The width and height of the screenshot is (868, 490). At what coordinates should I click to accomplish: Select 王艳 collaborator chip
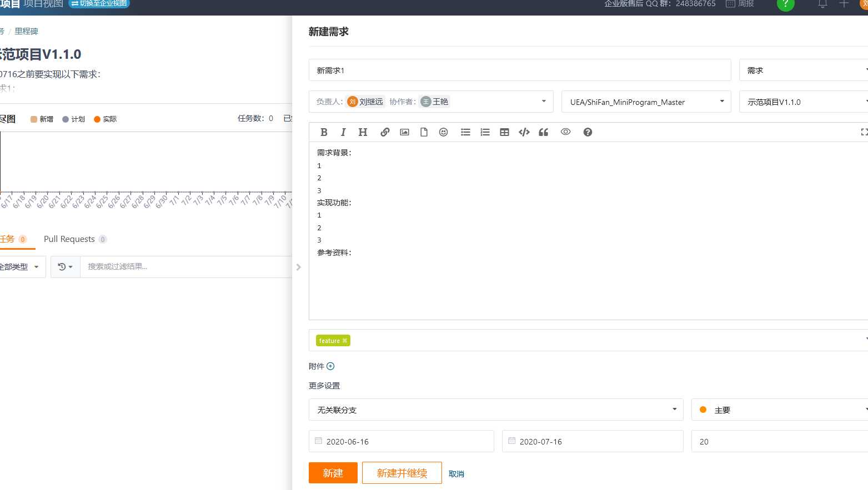pos(435,102)
